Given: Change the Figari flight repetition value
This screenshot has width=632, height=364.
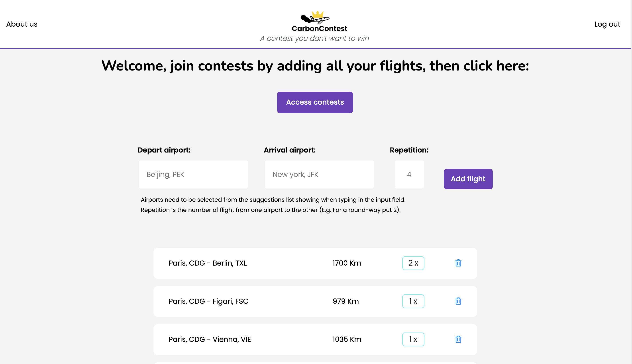Looking at the screenshot, I should point(413,301).
